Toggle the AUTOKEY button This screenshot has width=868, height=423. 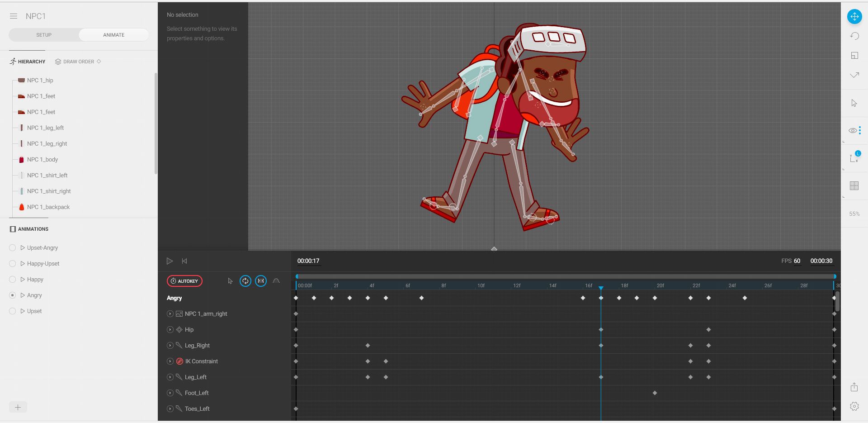[x=184, y=281]
